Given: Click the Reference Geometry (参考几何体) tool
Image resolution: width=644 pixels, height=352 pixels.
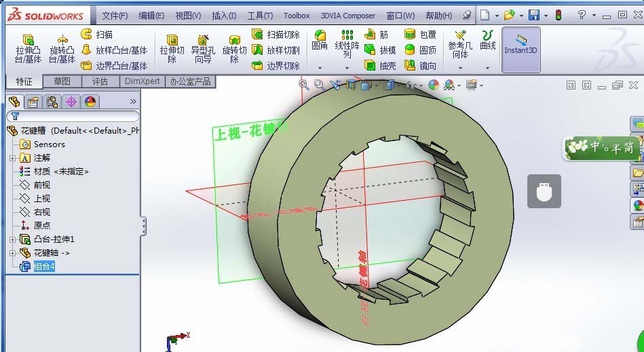Looking at the screenshot, I should [x=460, y=44].
